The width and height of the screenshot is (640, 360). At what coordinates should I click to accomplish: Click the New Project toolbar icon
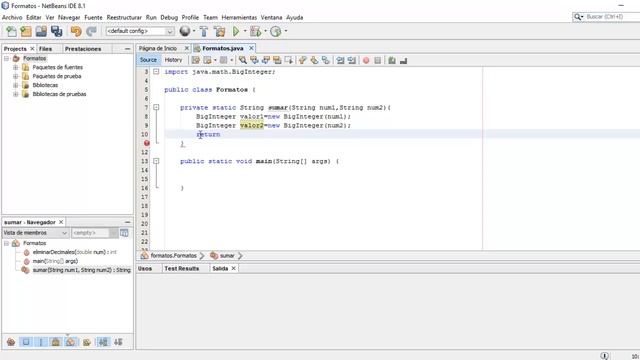tap(26, 31)
